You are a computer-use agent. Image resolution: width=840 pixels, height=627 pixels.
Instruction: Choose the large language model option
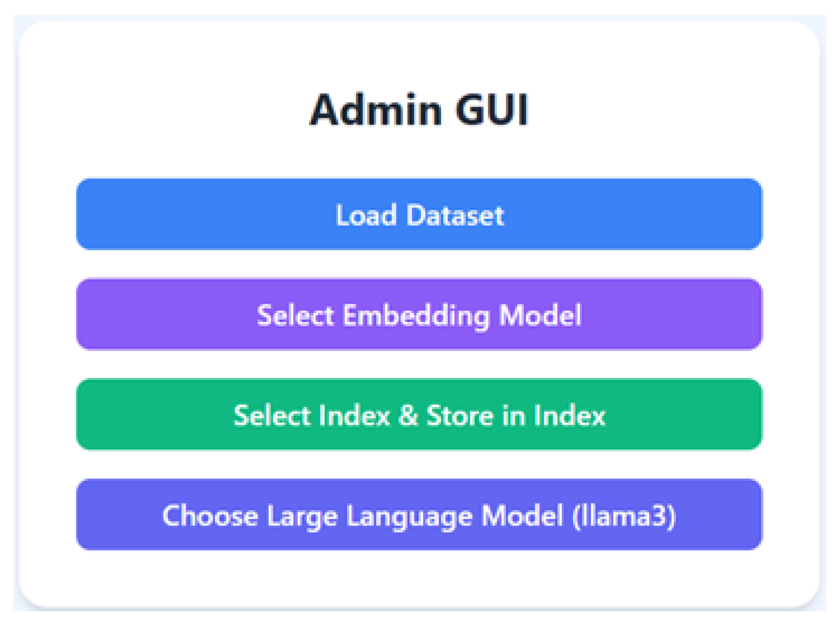coord(419,515)
